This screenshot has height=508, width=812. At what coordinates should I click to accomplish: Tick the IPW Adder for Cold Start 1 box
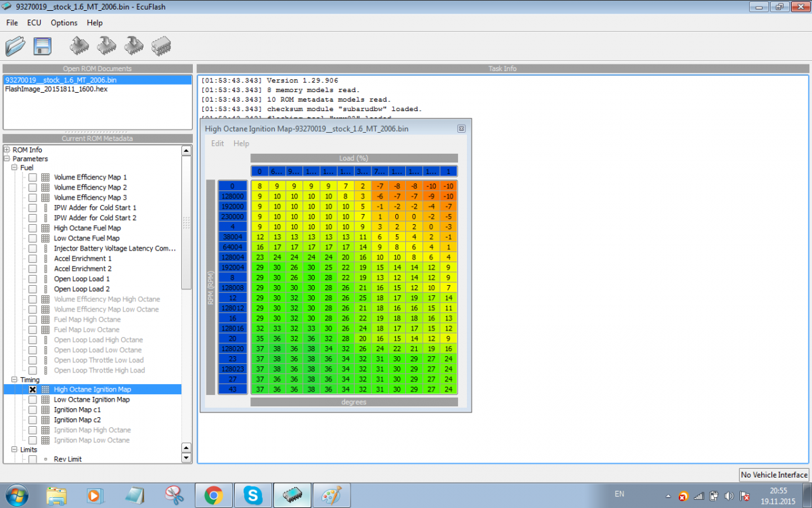click(32, 208)
